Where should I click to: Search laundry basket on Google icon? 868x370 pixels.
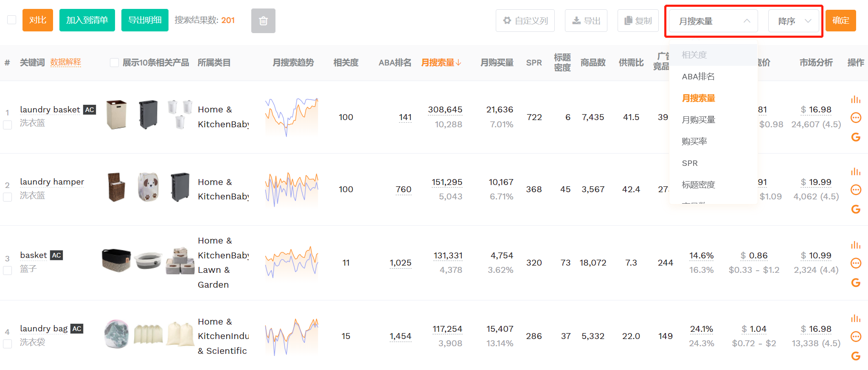coord(856,137)
